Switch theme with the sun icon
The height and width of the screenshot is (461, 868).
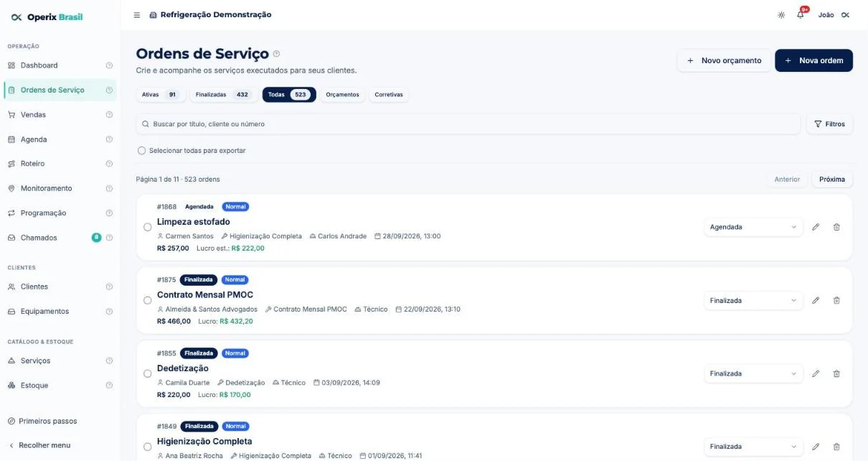[781, 15]
